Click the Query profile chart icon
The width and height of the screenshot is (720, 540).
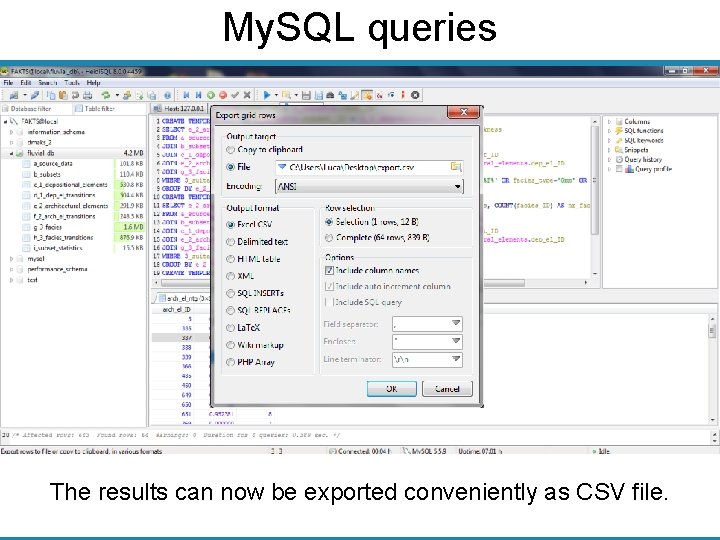click(630, 169)
